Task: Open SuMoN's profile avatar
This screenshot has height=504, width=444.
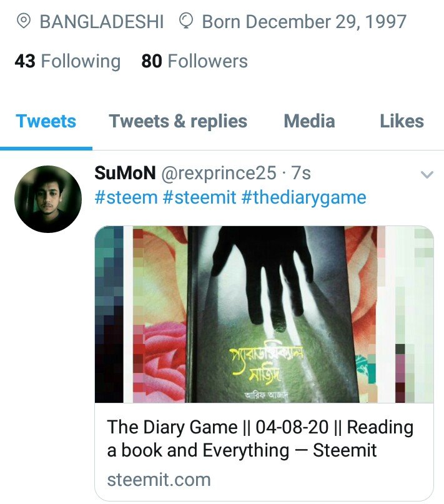Action: tap(48, 199)
